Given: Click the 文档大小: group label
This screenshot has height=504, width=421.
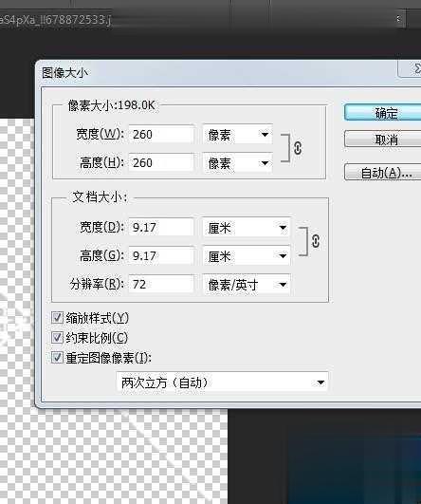Looking at the screenshot, I should coord(100,197).
